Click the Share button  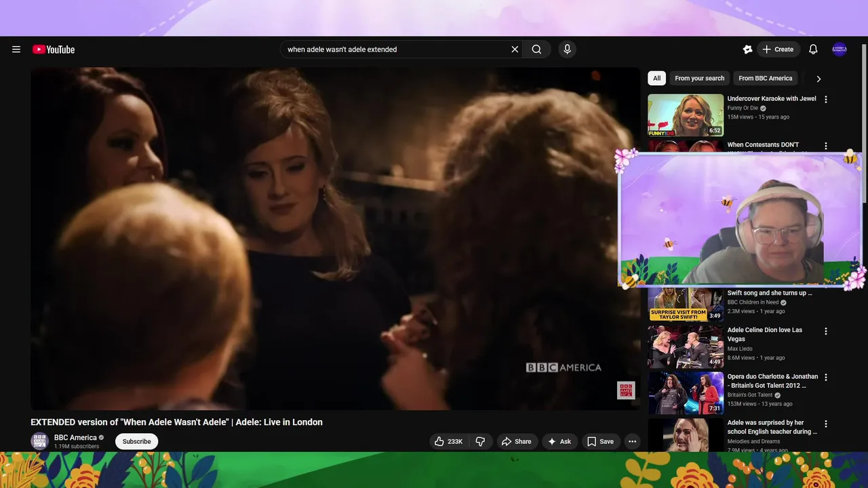pyautogui.click(x=517, y=441)
